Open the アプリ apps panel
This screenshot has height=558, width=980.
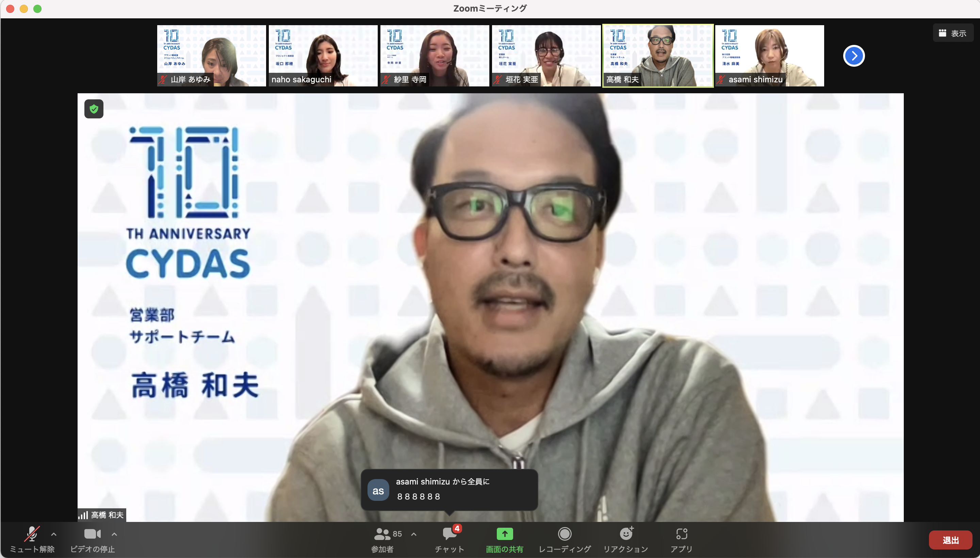pos(682,540)
